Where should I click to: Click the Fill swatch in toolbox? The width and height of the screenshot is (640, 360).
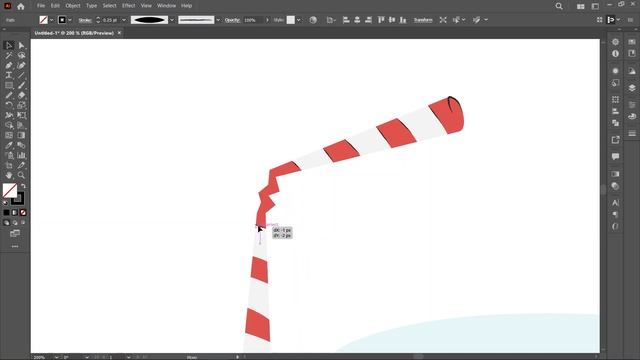click(10, 190)
